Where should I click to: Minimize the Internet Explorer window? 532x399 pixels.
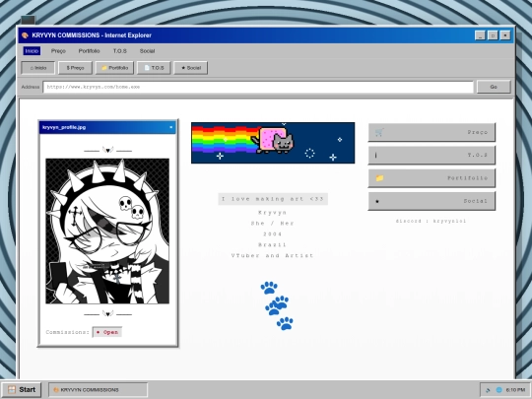coord(480,35)
